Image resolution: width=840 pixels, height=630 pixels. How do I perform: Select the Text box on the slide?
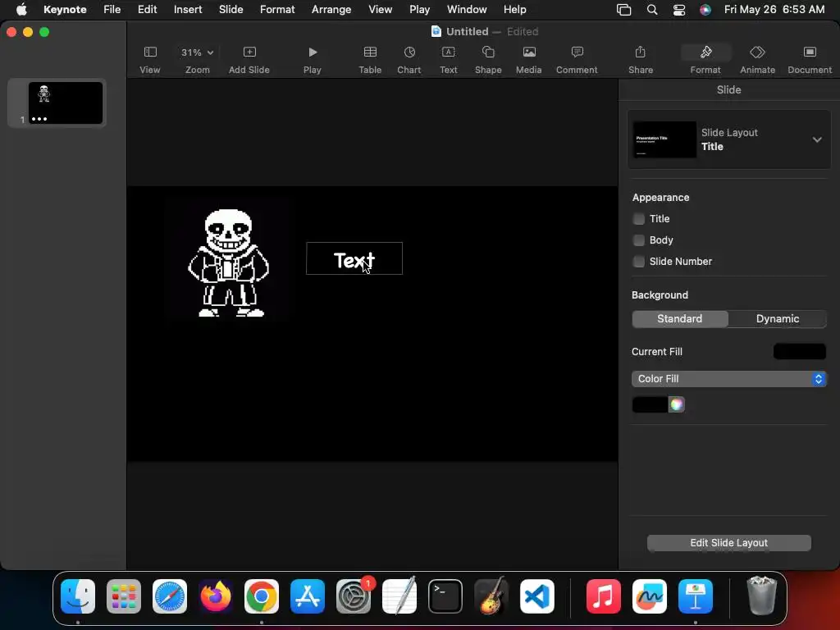click(354, 258)
